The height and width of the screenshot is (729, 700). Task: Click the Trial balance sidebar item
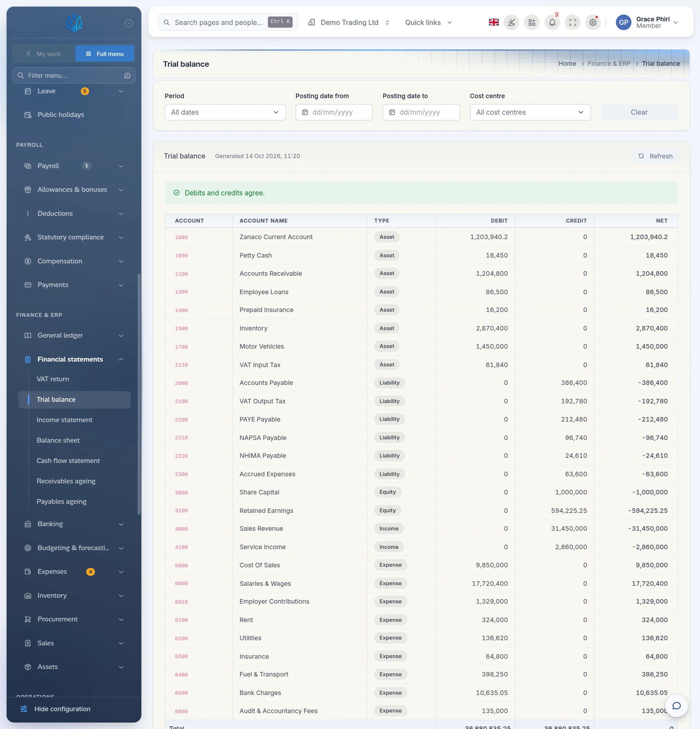(75, 399)
